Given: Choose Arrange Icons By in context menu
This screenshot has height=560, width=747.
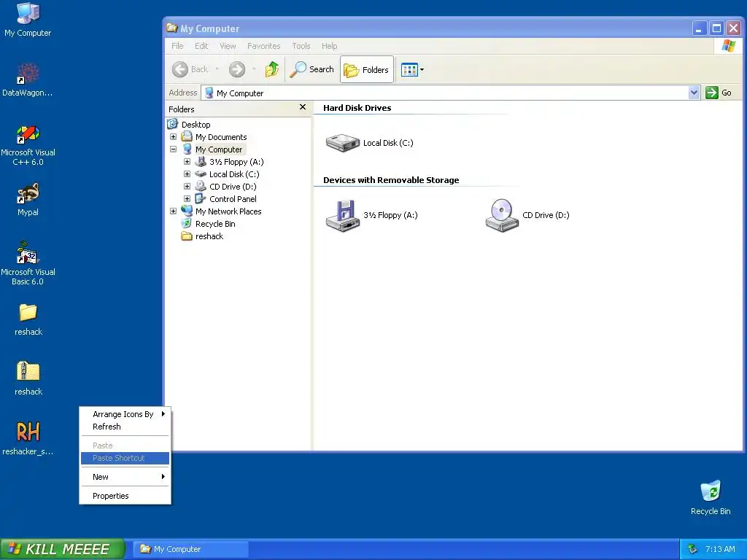Looking at the screenshot, I should click(x=125, y=414).
